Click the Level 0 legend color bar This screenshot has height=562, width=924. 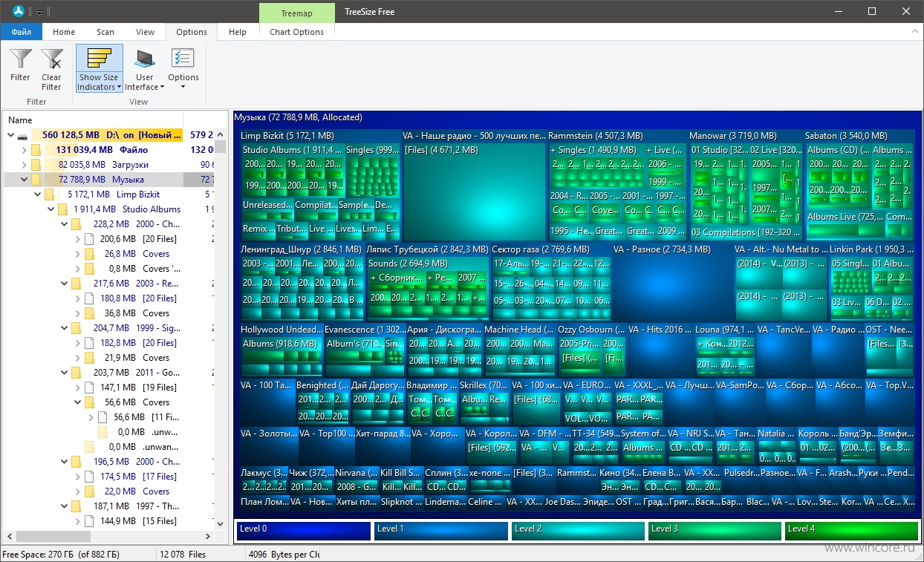[x=303, y=531]
